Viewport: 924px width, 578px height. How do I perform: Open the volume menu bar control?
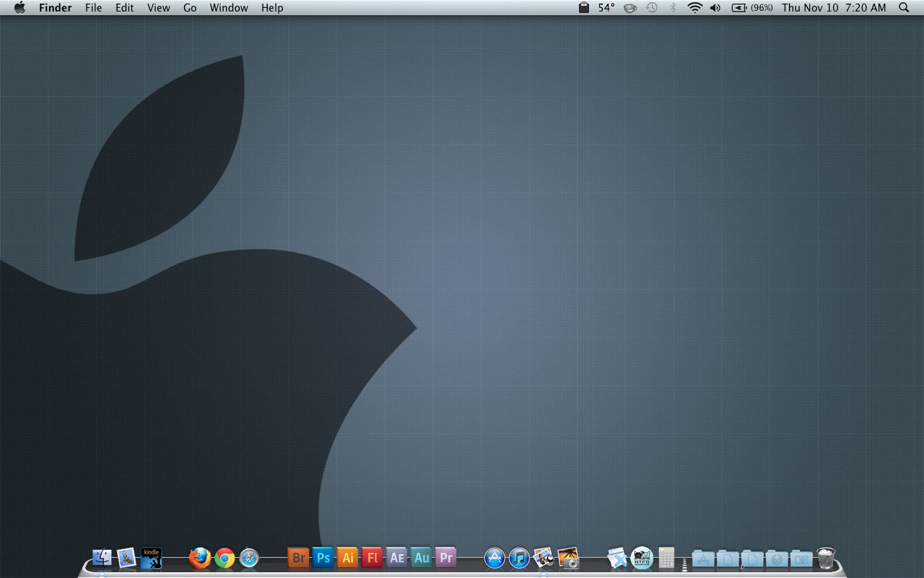(x=715, y=8)
